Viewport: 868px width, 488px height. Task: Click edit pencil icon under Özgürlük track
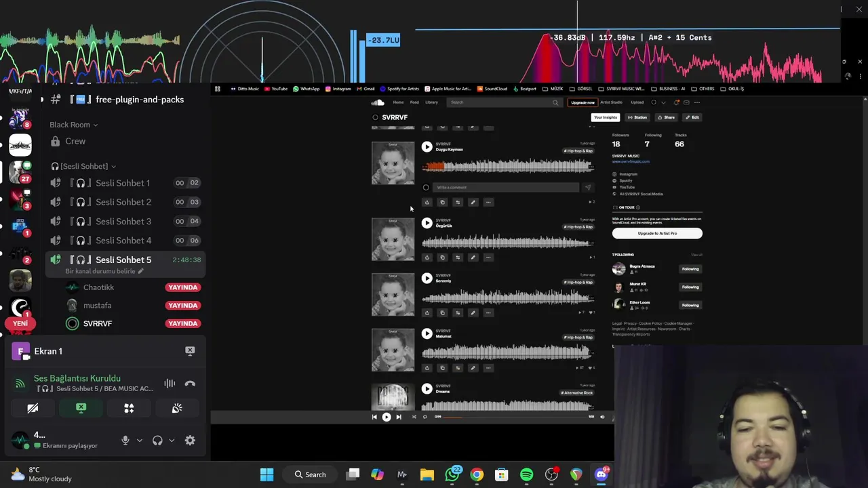(473, 258)
